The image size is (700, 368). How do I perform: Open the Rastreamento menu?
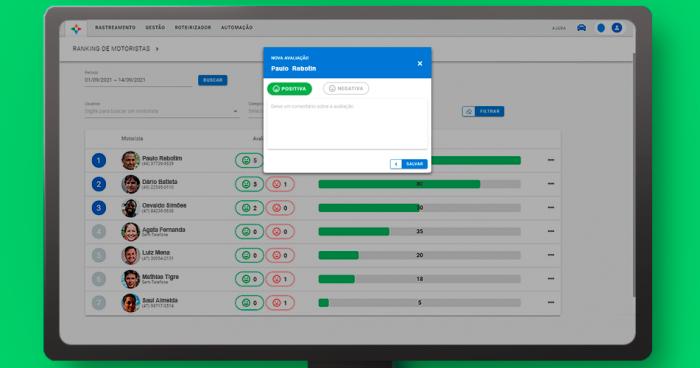tap(115, 28)
